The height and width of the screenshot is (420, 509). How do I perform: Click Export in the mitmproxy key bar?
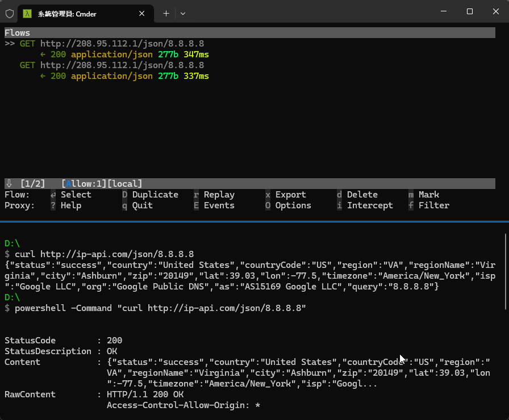pyautogui.click(x=290, y=195)
